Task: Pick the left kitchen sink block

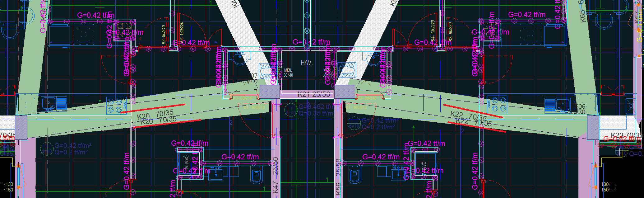Action: point(54,104)
